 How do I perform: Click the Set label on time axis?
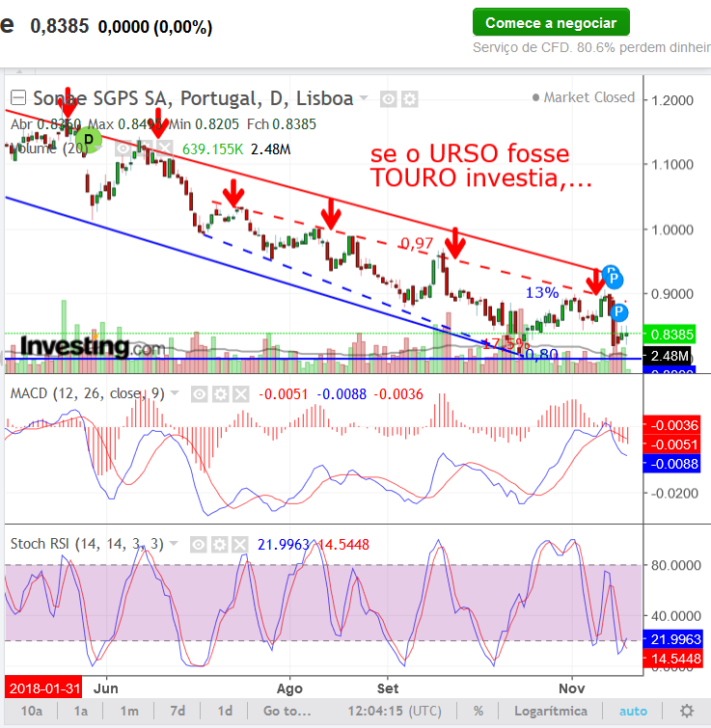tap(387, 688)
